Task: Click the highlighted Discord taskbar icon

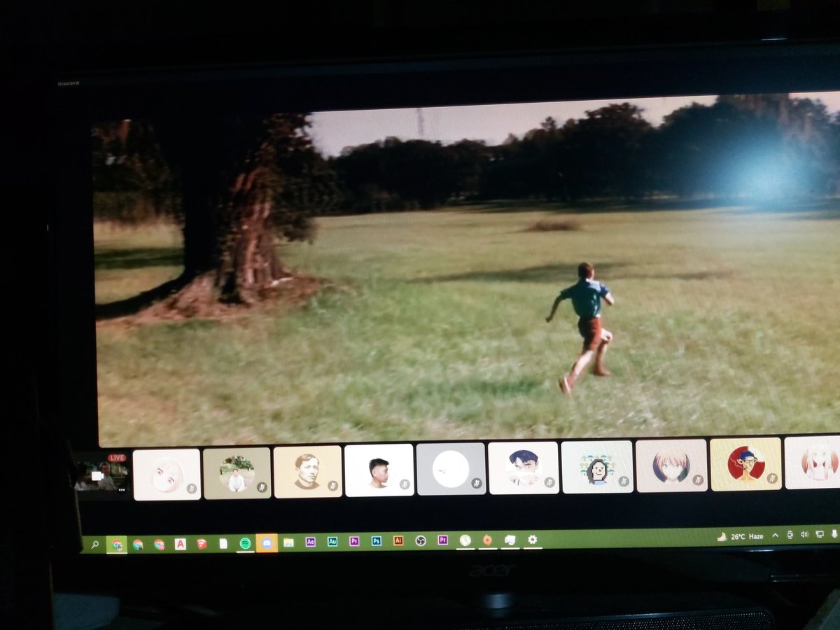Action: 267,542
